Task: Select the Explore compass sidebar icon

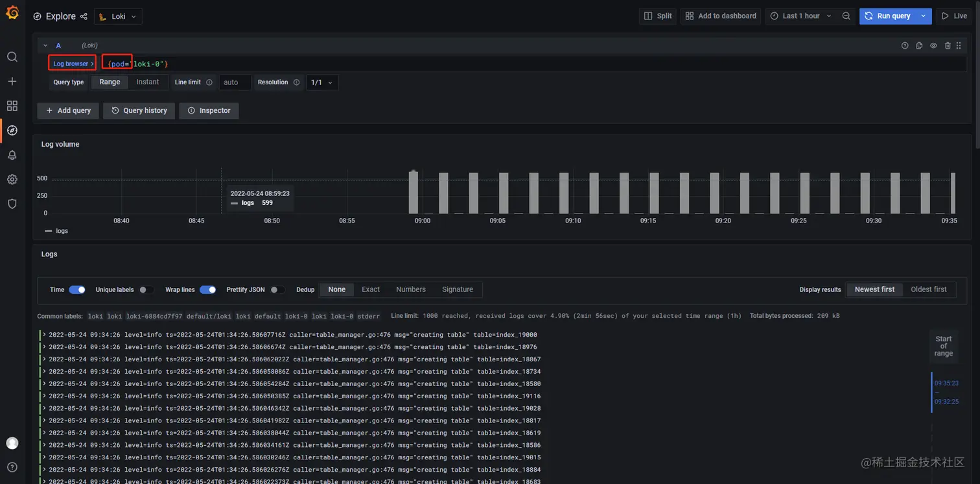Action: click(12, 130)
